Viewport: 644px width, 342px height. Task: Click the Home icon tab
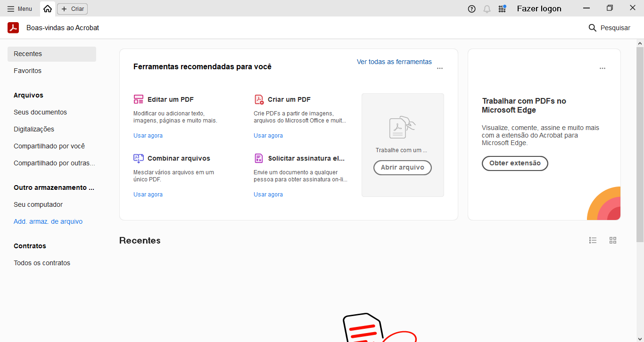point(48,8)
